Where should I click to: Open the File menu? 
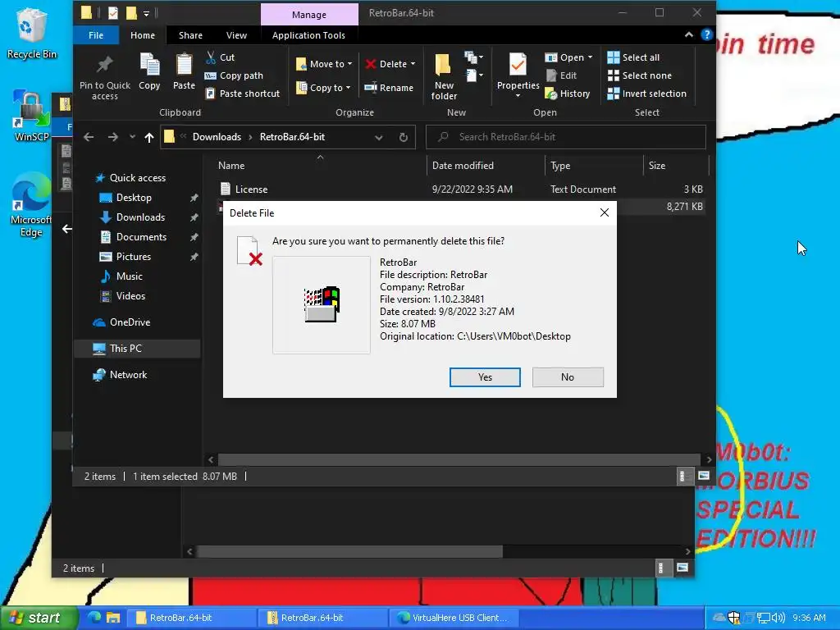(96, 35)
